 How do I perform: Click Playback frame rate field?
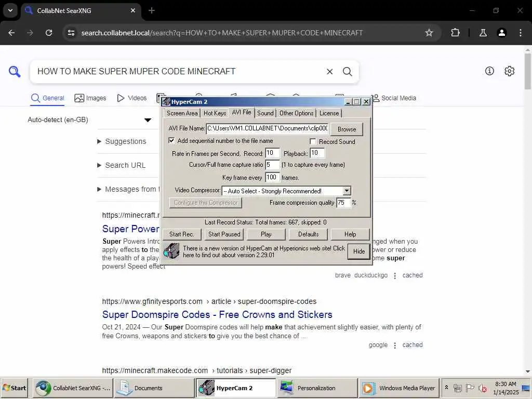point(317,153)
